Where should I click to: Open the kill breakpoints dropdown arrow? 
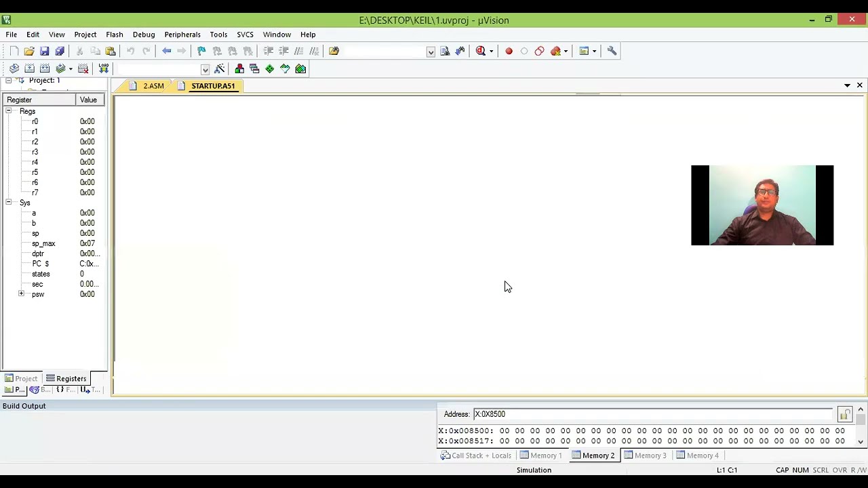pyautogui.click(x=566, y=51)
